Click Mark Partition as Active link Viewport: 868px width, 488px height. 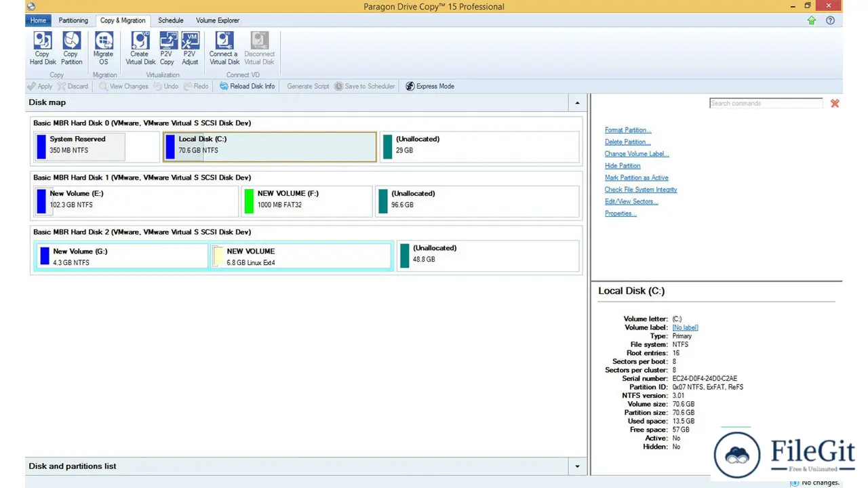pyautogui.click(x=637, y=178)
